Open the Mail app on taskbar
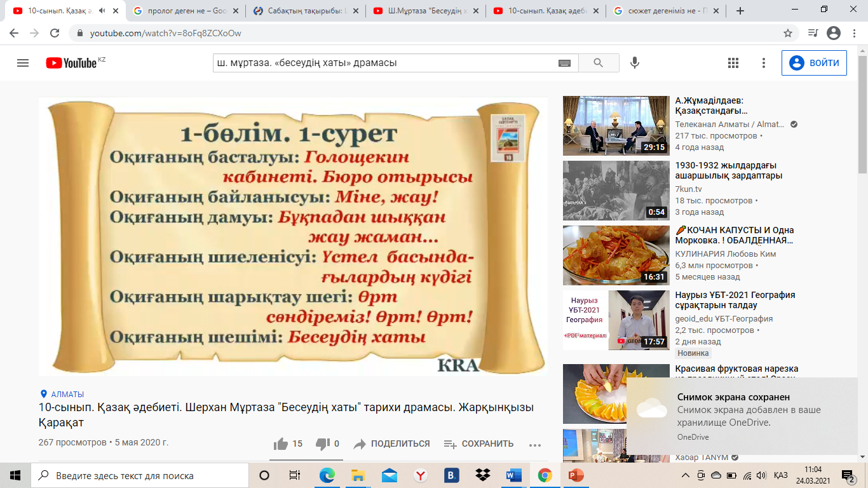The height and width of the screenshot is (488, 868). point(389,475)
